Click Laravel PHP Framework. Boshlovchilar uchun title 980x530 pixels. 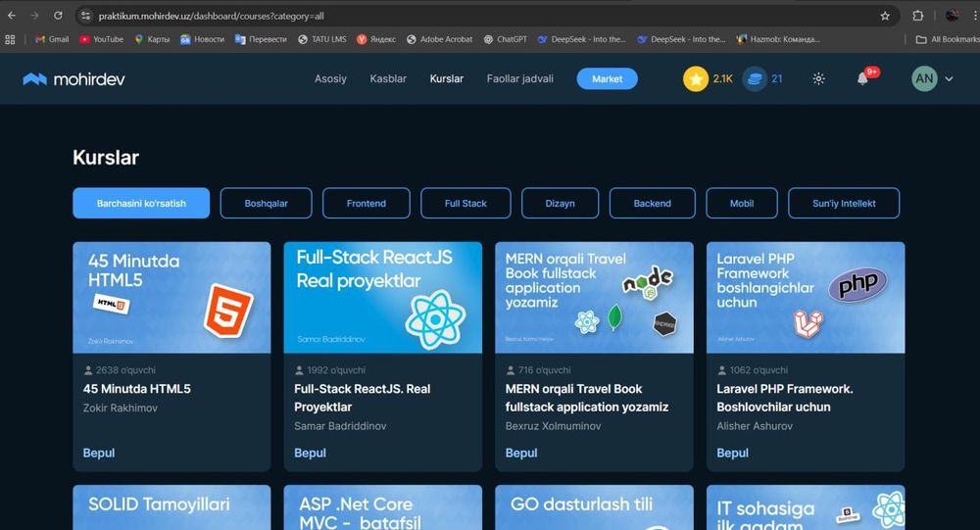point(785,398)
